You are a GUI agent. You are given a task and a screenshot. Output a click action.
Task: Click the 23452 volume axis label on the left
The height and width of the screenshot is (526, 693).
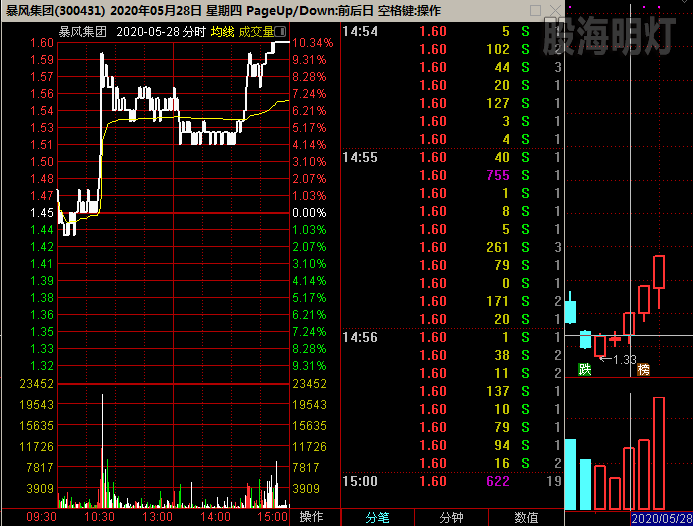(x=37, y=384)
